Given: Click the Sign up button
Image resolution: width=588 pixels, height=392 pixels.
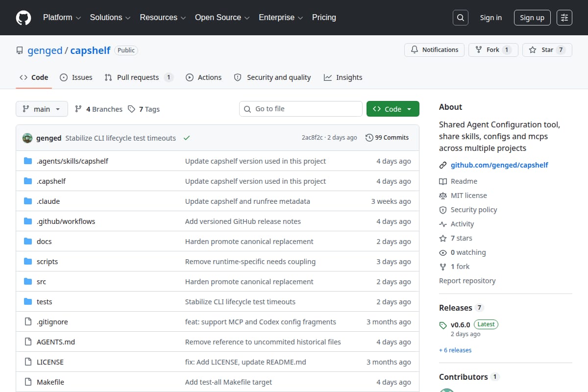Looking at the screenshot, I should tap(532, 18).
